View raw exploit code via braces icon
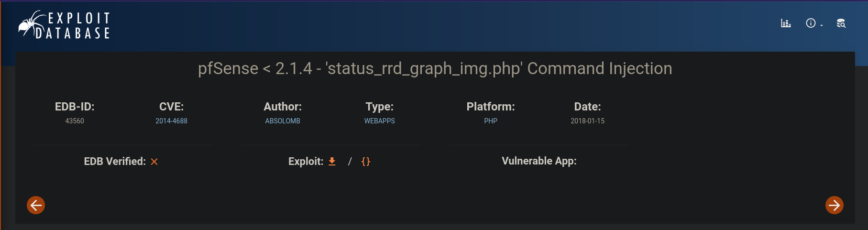The image size is (868, 230). point(366,162)
